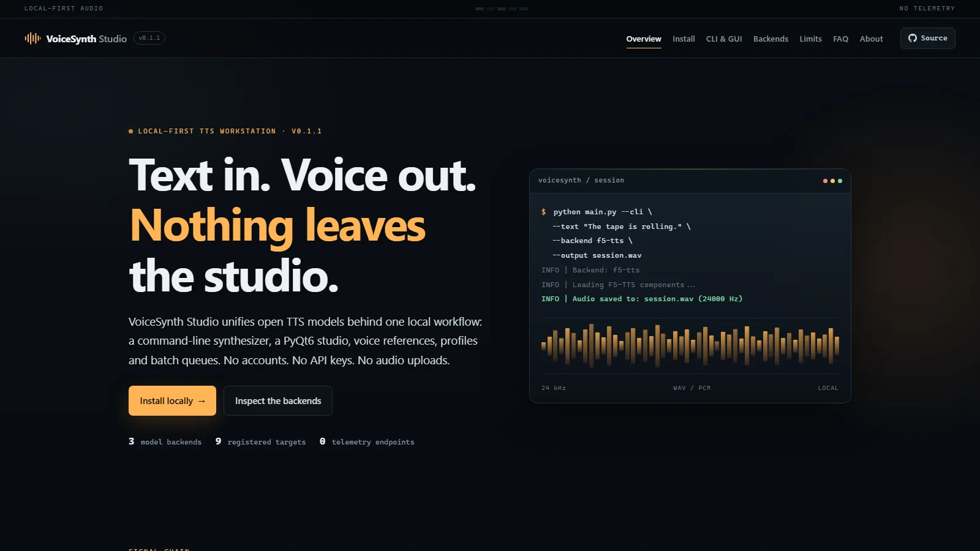Click the Install locally button
The height and width of the screenshot is (551, 980).
172,401
